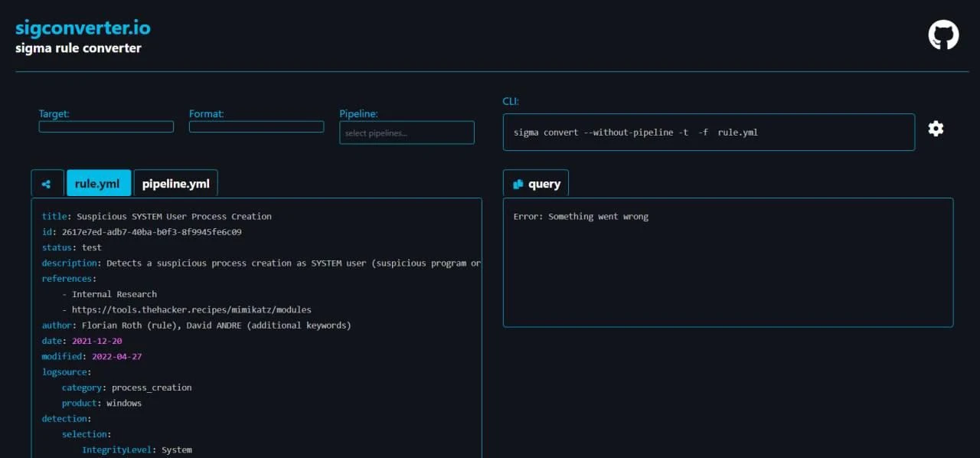Click the 'detection:' line
The width and height of the screenshot is (980, 458).
click(67, 418)
